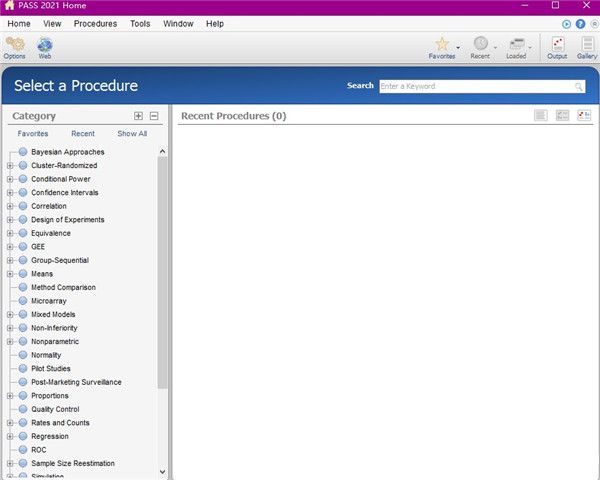Click the blue play arrow icon
This screenshot has height=480, width=600.
[567, 23]
